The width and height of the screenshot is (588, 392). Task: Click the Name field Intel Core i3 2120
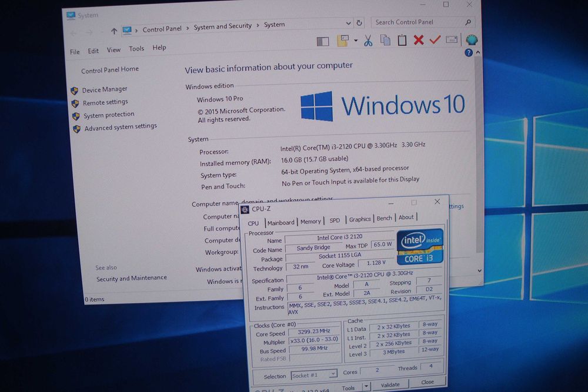click(340, 237)
